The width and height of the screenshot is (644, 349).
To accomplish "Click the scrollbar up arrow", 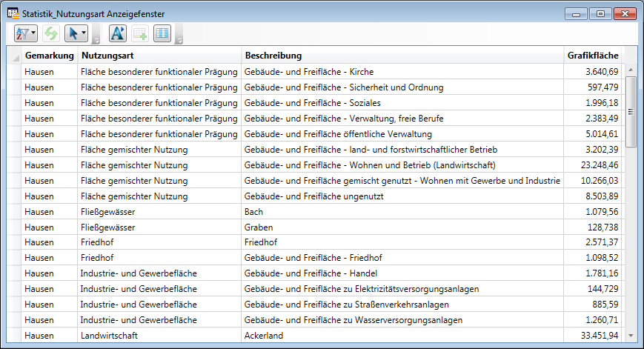I will (x=631, y=71).
